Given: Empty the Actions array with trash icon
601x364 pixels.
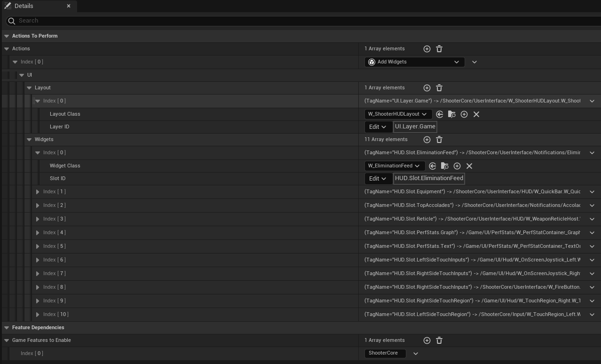Looking at the screenshot, I should coord(439,49).
